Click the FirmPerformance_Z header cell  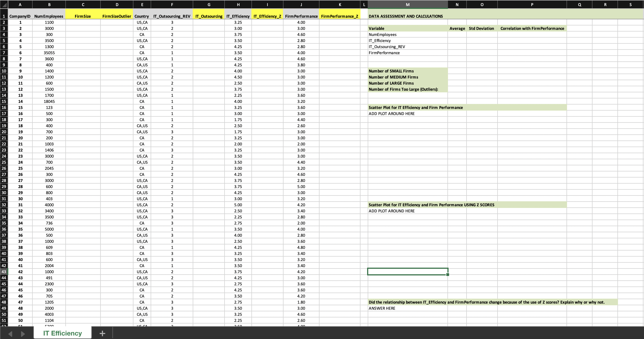pos(339,16)
